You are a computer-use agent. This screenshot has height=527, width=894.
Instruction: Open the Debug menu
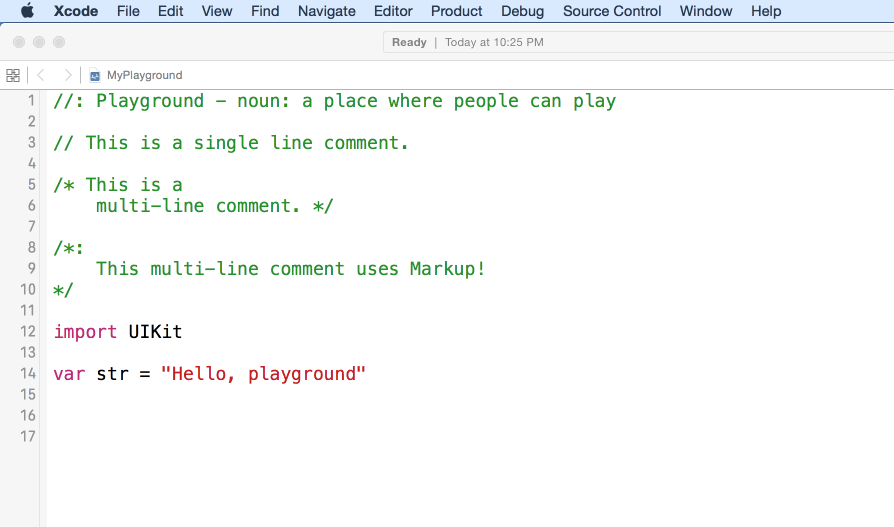[x=523, y=11]
